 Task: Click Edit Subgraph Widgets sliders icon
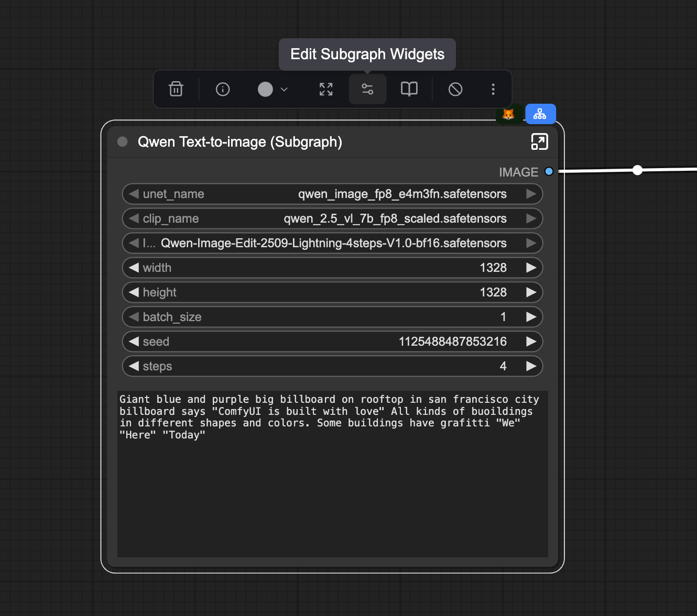368,89
